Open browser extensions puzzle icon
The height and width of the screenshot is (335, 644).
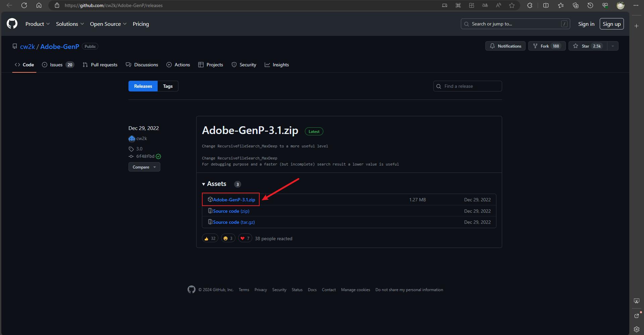click(x=530, y=5)
